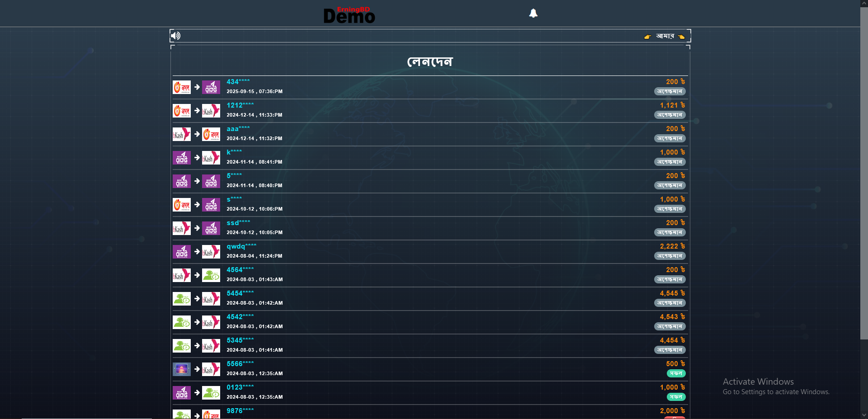Click pending status badge under 1,121 amount
868x419 pixels.
pyautogui.click(x=670, y=115)
